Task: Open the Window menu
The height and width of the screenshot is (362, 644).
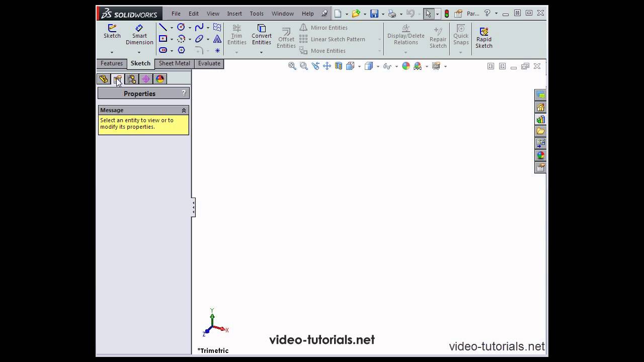Action: (283, 14)
